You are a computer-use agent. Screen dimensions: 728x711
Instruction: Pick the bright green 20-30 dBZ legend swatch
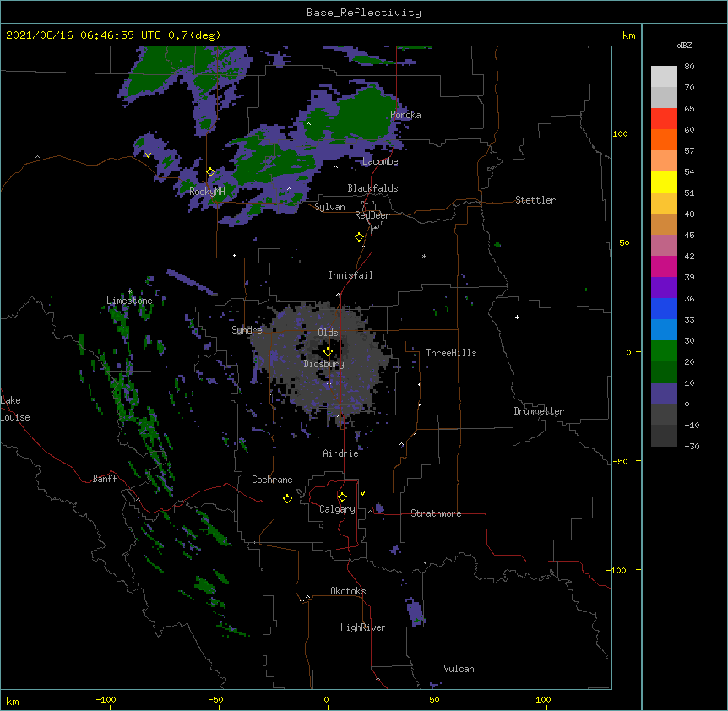point(664,351)
